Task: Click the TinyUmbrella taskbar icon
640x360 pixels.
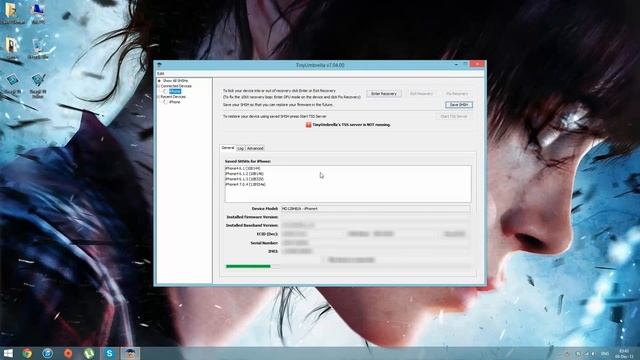Action: (130, 353)
